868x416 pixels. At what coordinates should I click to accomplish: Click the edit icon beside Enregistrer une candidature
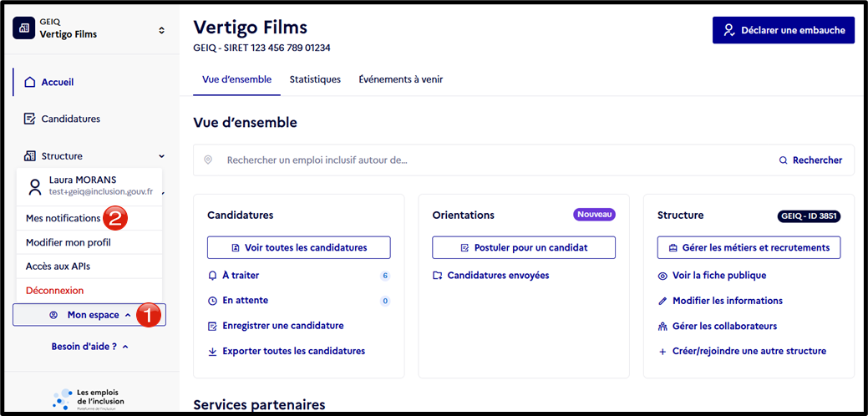[212, 327]
